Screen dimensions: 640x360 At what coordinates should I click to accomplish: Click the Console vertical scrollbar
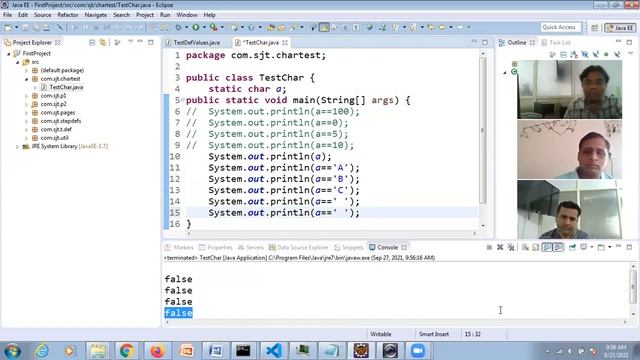pyautogui.click(x=633, y=287)
